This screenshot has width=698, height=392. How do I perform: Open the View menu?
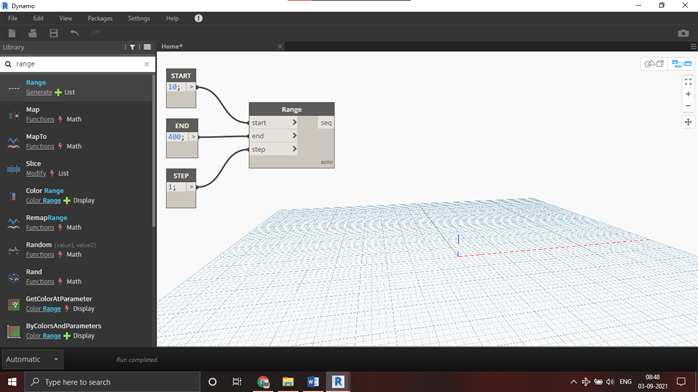click(65, 18)
